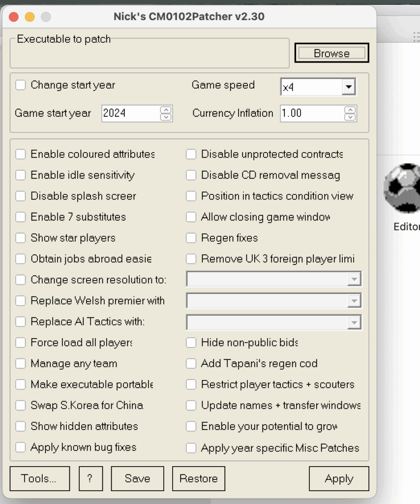Tick Show hidden attributes checkbox
The image size is (420, 504).
click(20, 426)
